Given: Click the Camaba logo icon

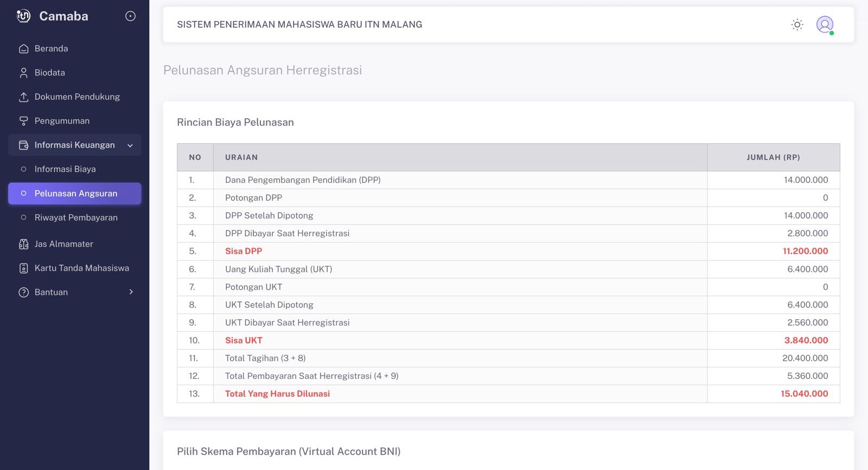Looking at the screenshot, I should [x=23, y=16].
